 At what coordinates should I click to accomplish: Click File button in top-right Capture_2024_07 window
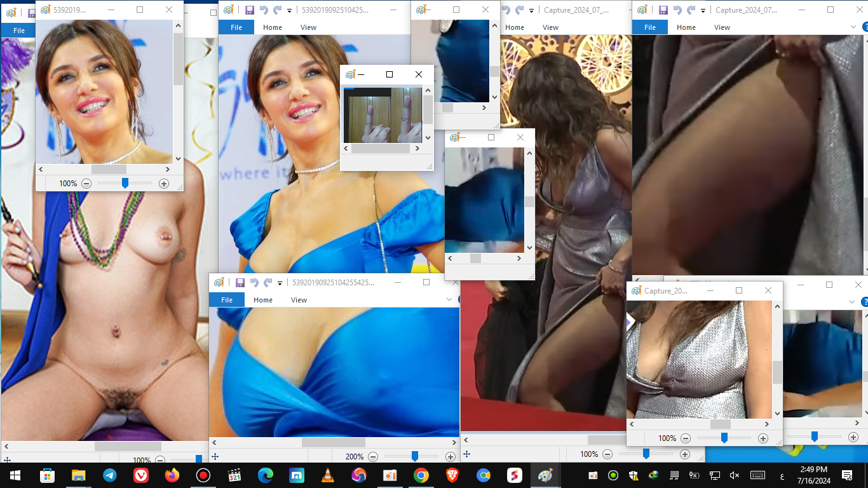pyautogui.click(x=649, y=27)
